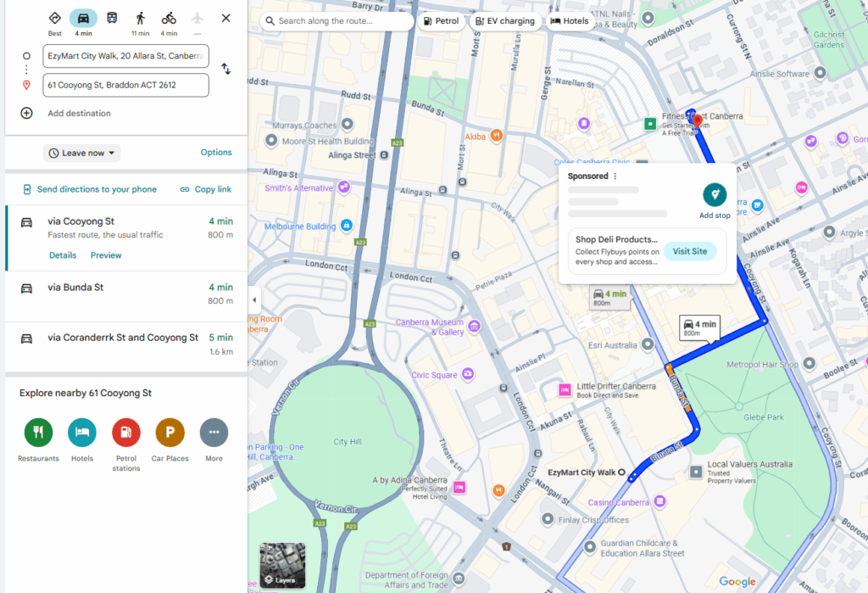This screenshot has height=593, width=868.
Task: Reverse starting point and destination
Action: [x=225, y=70]
